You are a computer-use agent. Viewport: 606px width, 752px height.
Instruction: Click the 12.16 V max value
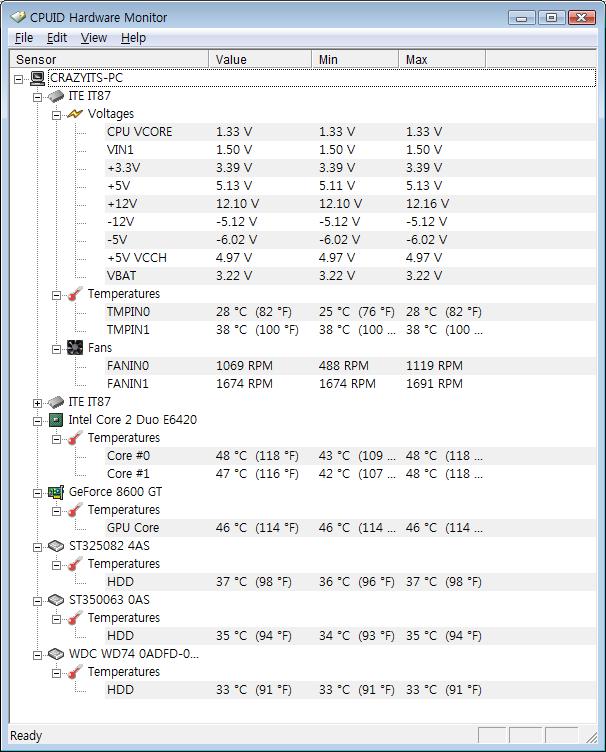(x=427, y=204)
